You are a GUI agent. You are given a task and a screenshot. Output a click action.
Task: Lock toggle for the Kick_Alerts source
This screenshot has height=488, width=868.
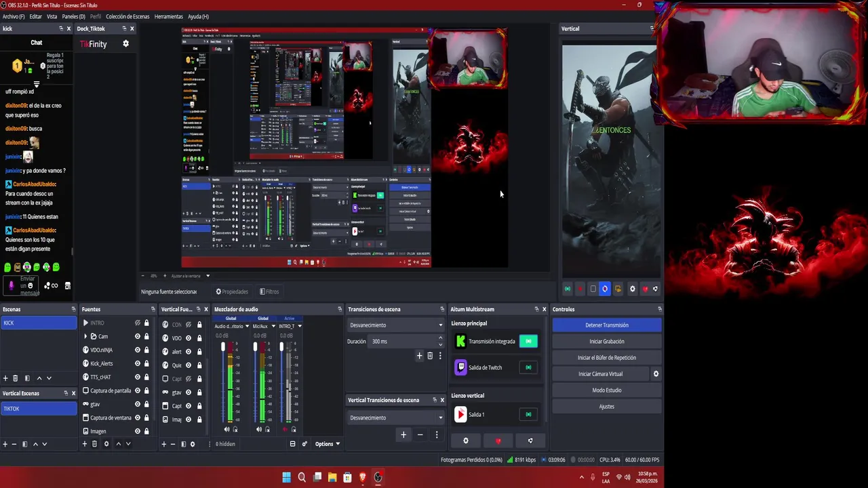pyautogui.click(x=146, y=363)
